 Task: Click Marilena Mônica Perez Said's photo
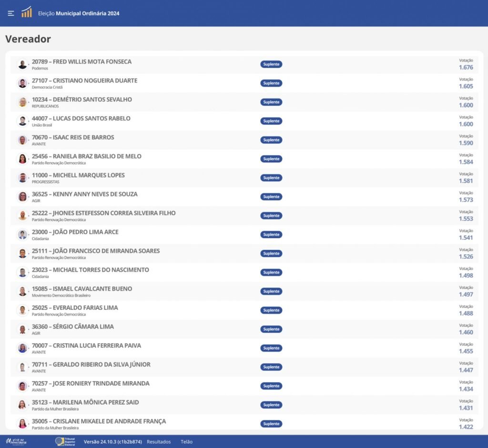point(22,405)
